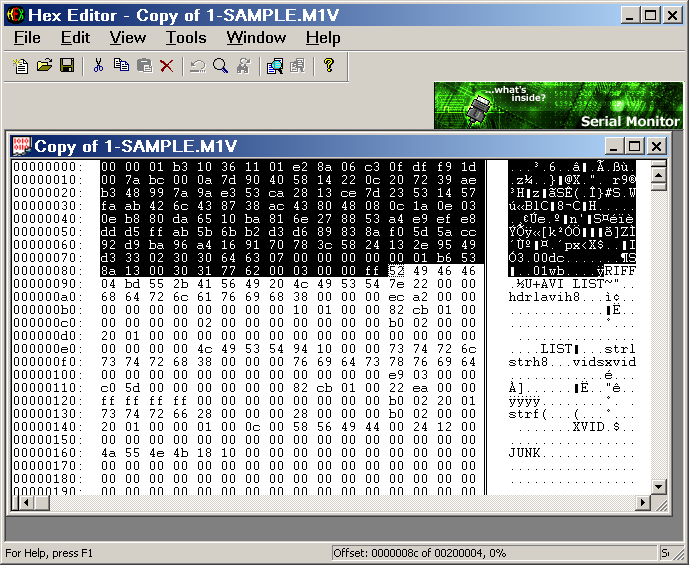The height and width of the screenshot is (565, 689).
Task: Click the grayed windows toolbar icon
Action: (297, 66)
